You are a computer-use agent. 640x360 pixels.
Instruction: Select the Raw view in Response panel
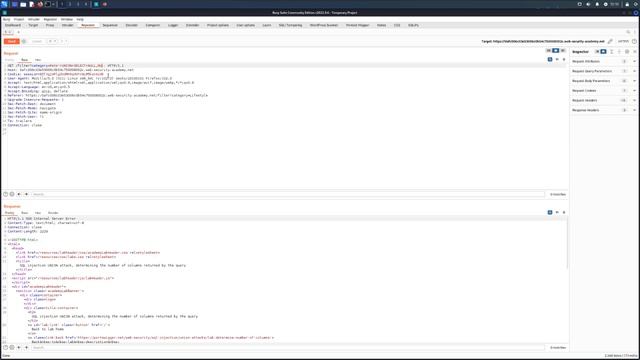[x=24, y=213]
